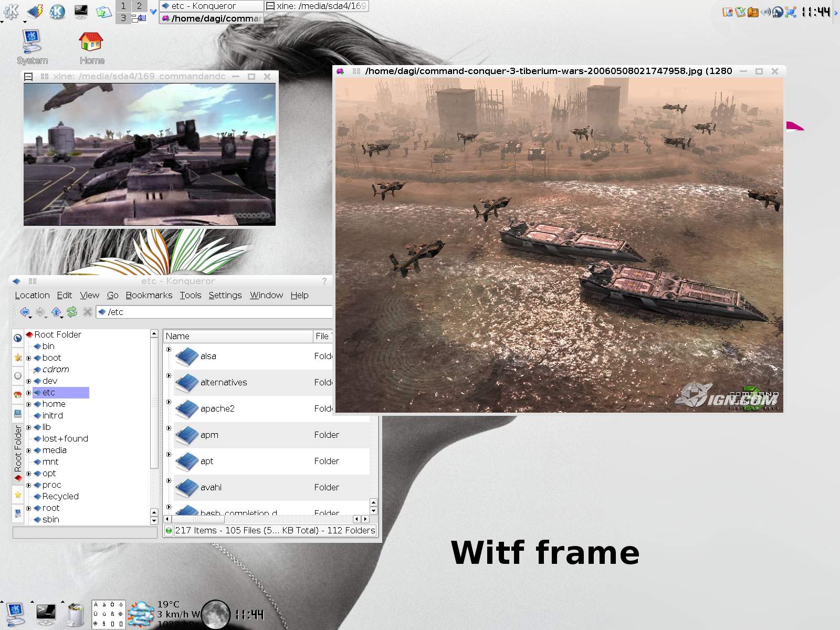
Task: Activate the /home/dagi/comman taskbar entry
Action: (x=212, y=18)
